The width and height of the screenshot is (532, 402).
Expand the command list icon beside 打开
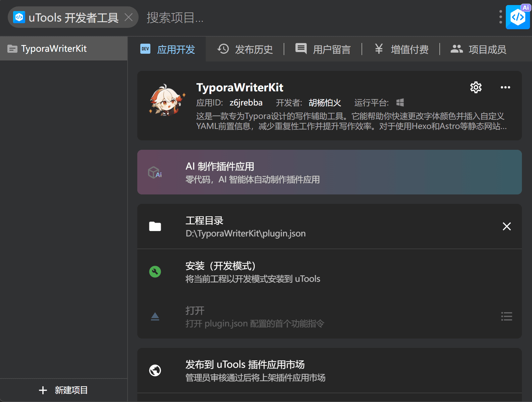[x=506, y=316]
